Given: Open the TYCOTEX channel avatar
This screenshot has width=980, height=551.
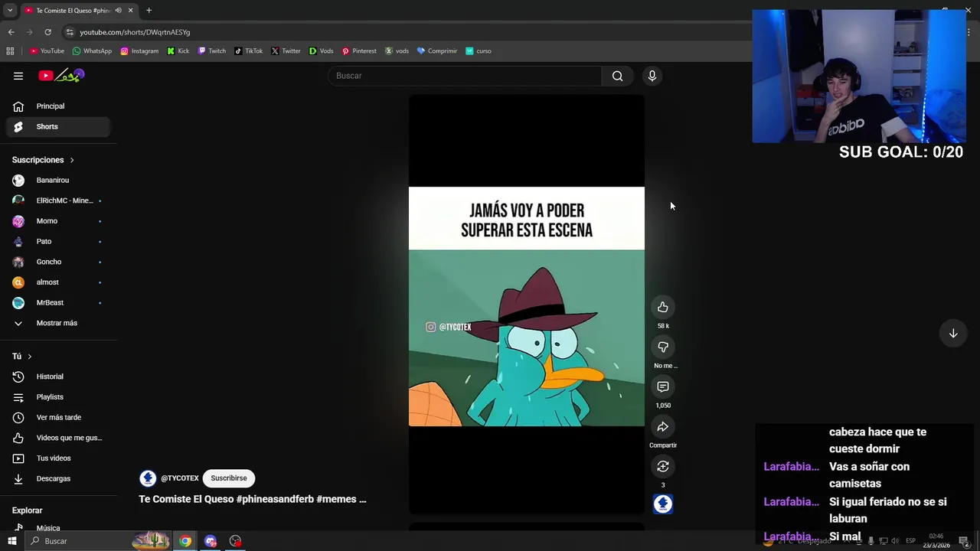Looking at the screenshot, I should 148,478.
